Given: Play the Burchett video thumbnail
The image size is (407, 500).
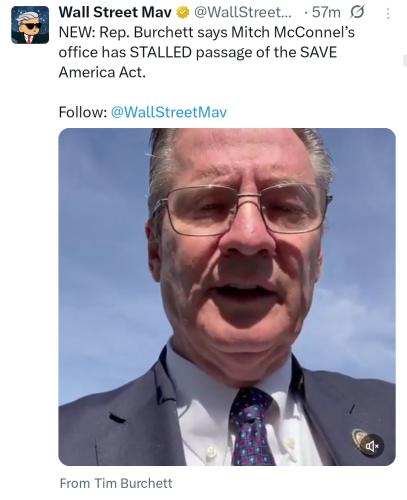Looking at the screenshot, I should (227, 297).
